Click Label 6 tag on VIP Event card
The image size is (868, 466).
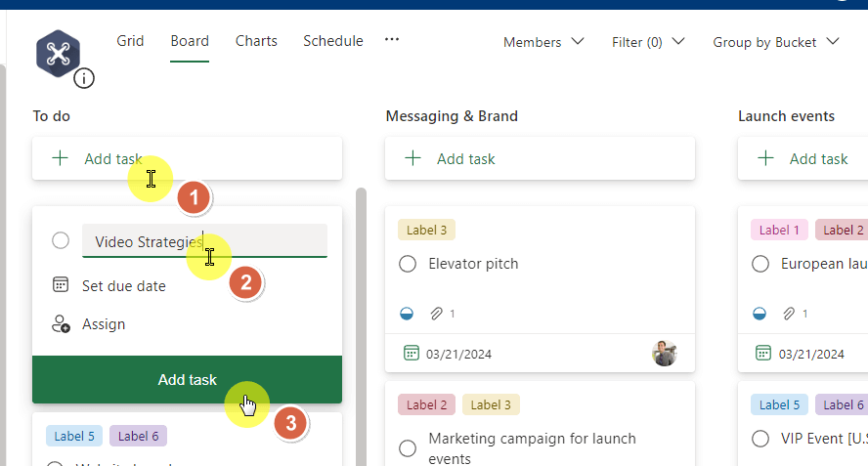click(x=842, y=405)
